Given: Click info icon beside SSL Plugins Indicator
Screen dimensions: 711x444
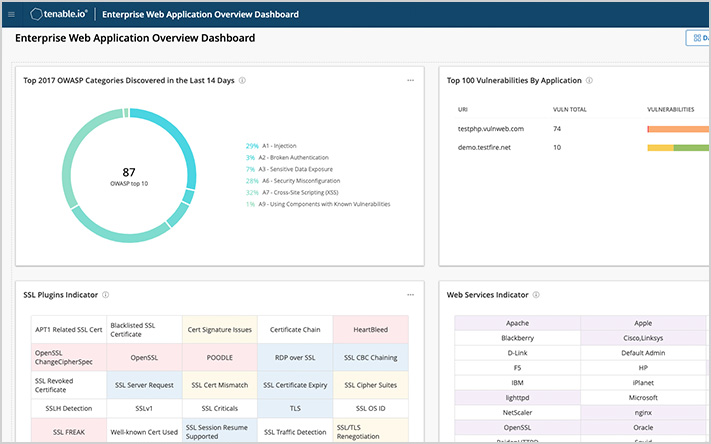Looking at the screenshot, I should [x=106, y=295].
